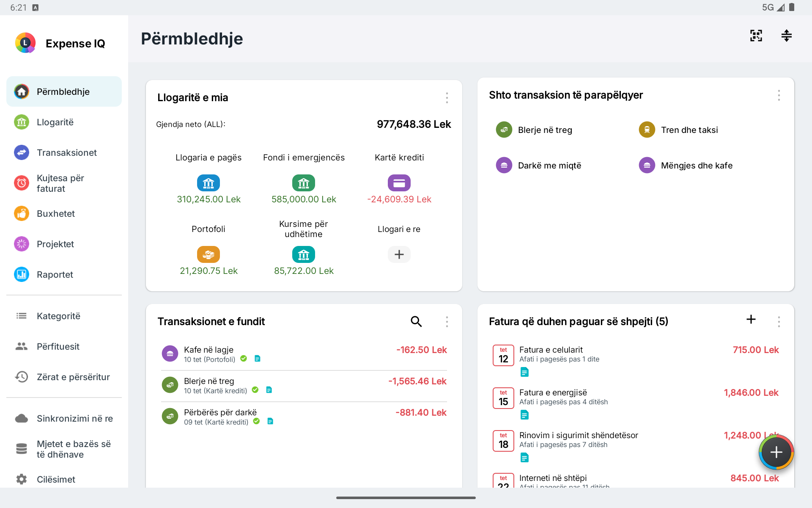Tap the 977,648.36 Lek net balance
The image size is (812, 508).
point(414,124)
